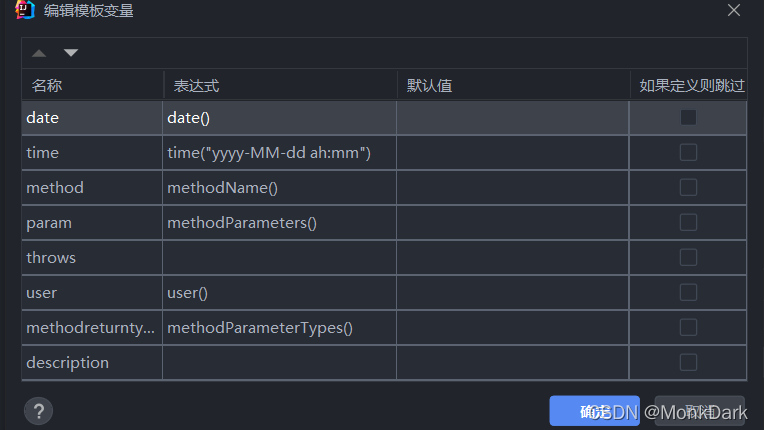The width and height of the screenshot is (764, 430).
Task: Toggle skip-if-defined checkbox for description row
Action: tap(688, 363)
